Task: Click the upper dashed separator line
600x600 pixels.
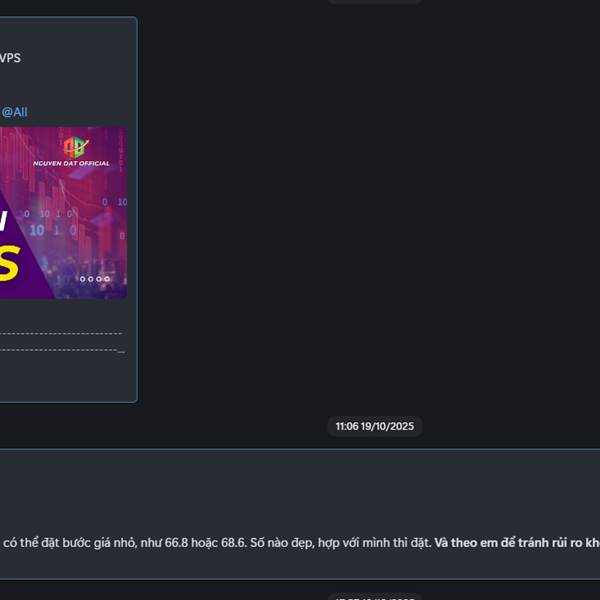Action: [x=61, y=334]
